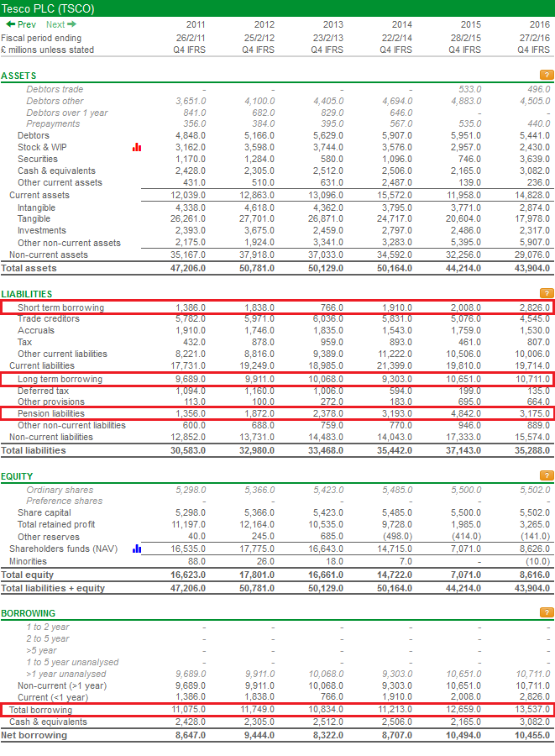Open the help icon for BORROWING section
Viewport: 555px width, 756px height.
click(547, 612)
